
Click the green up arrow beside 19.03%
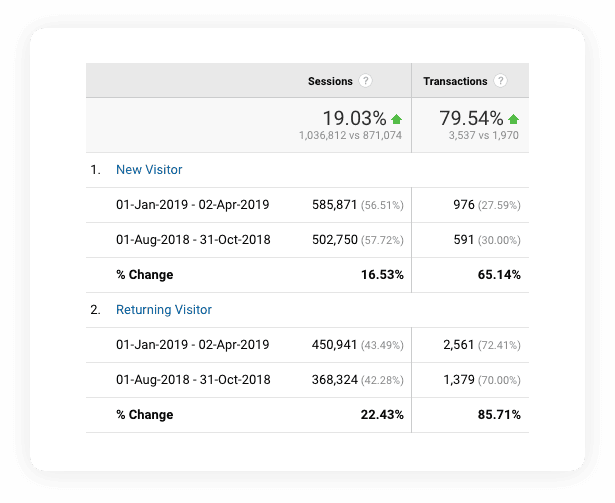[396, 119]
